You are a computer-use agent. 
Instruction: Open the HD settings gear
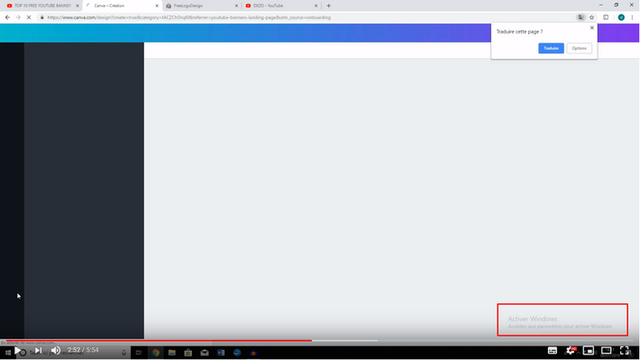click(x=570, y=350)
